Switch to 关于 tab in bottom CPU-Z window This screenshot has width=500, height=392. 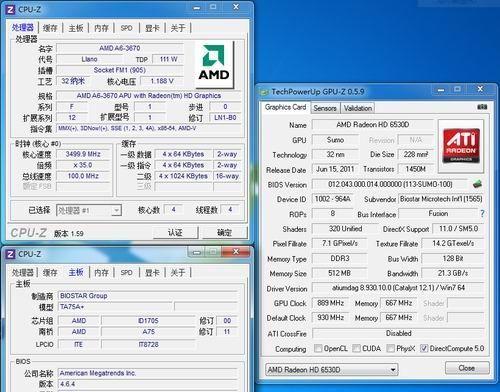point(178,273)
